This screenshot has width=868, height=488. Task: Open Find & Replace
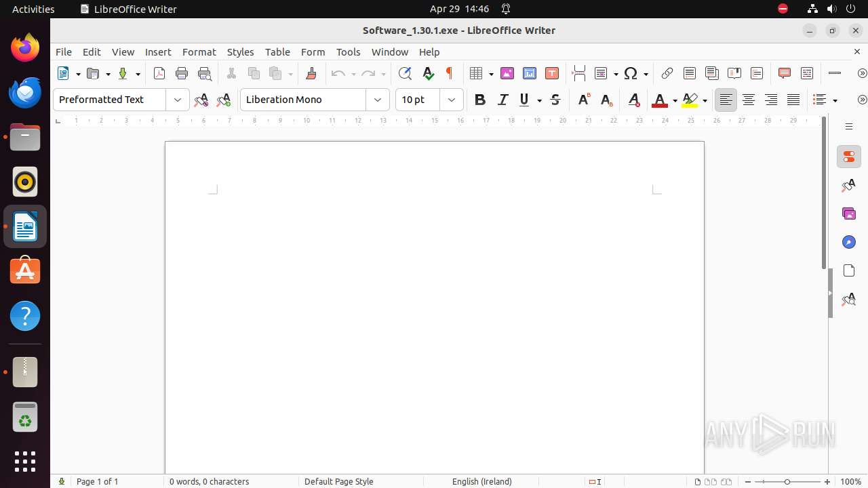pyautogui.click(x=405, y=73)
